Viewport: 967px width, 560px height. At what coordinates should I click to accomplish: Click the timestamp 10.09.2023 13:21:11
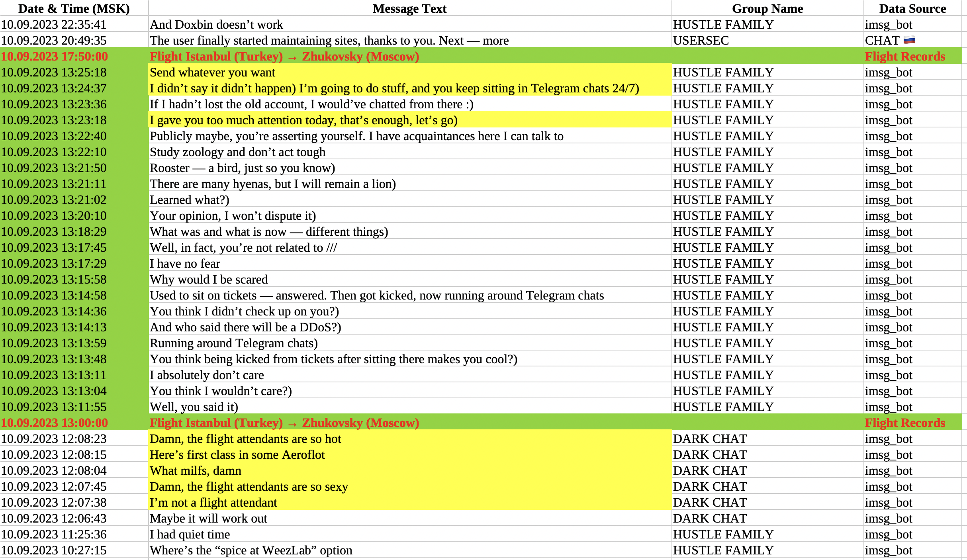(x=54, y=184)
